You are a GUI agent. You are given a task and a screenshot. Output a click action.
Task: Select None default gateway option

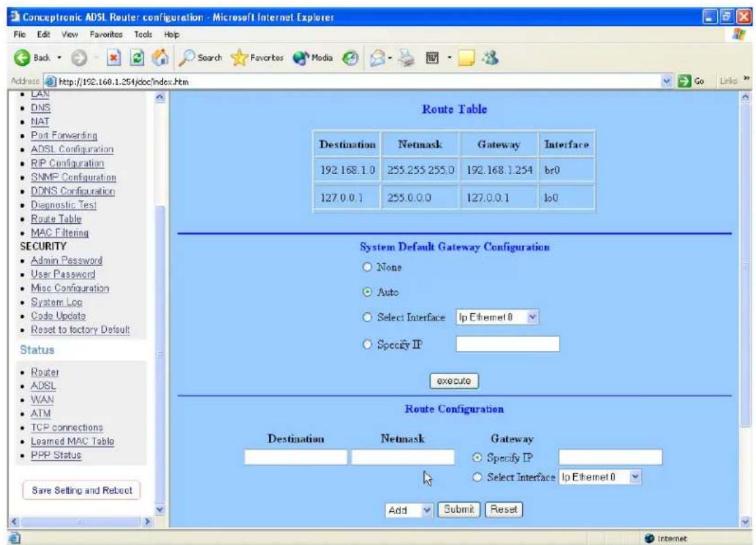[367, 267]
